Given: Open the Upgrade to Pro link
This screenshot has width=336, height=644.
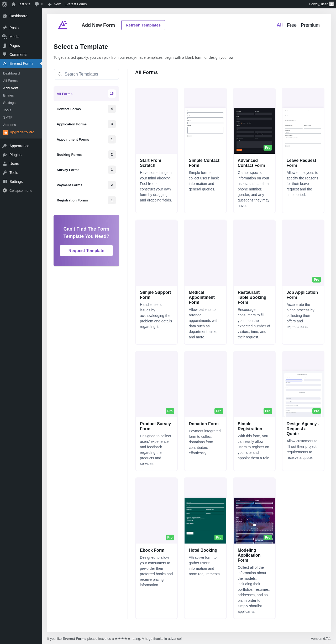Looking at the screenshot, I should [x=22, y=132].
